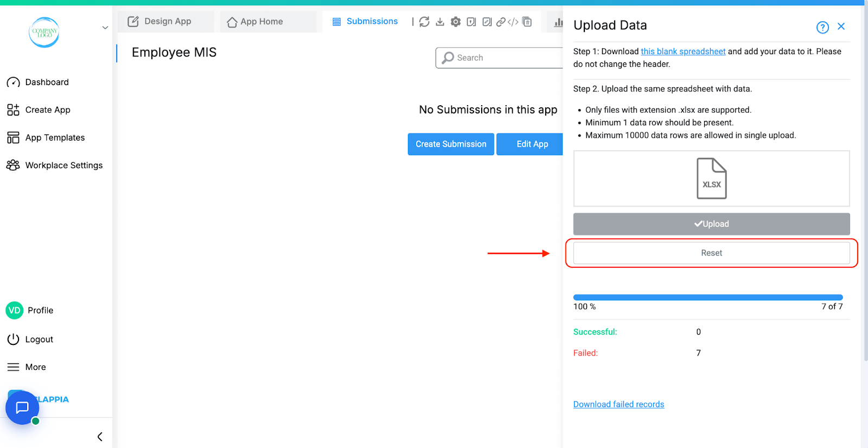Open the blank spreadsheet link
Image resolution: width=868 pixels, height=448 pixels.
pyautogui.click(x=683, y=52)
